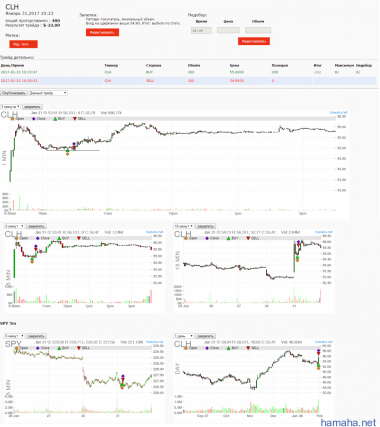Open the 15-minute timeframe dropdown
The width and height of the screenshot is (380, 427).
[183, 226]
